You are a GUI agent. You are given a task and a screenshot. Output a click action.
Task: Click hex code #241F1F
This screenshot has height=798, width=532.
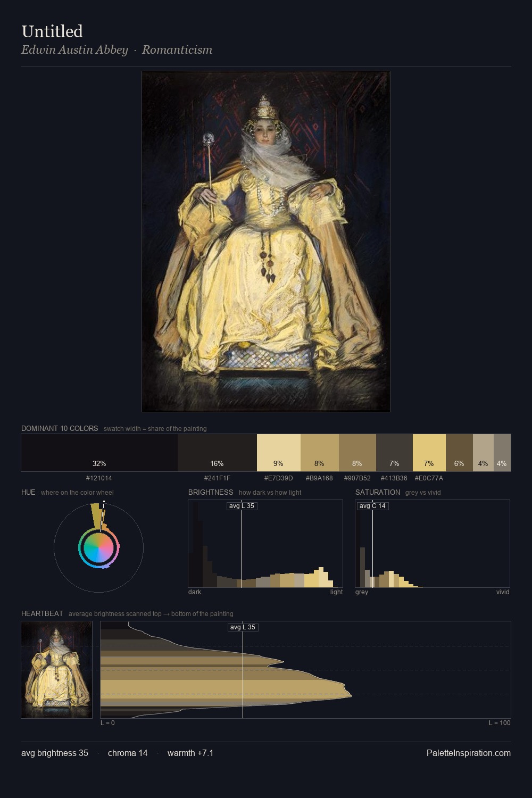coord(217,478)
